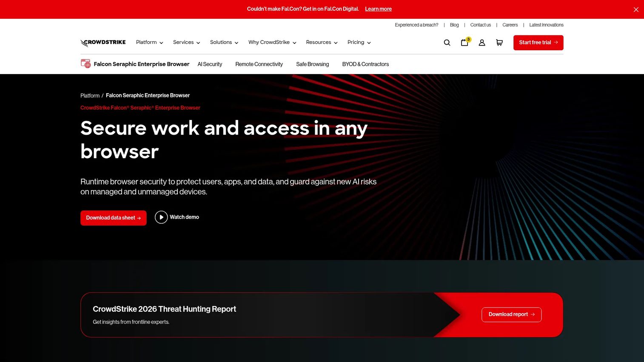The height and width of the screenshot is (362, 644).
Task: Open the Latest Innovations link
Action: coord(546,25)
